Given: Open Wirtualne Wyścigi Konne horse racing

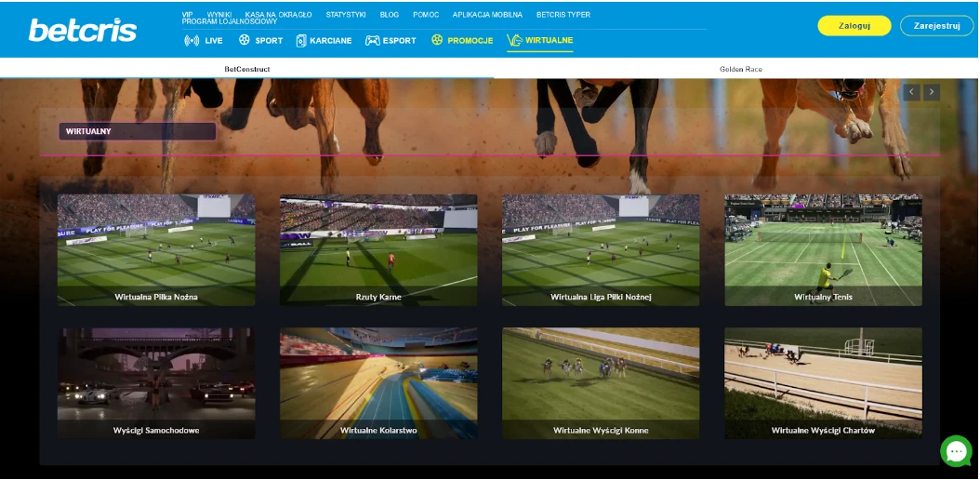Looking at the screenshot, I should click(601, 382).
